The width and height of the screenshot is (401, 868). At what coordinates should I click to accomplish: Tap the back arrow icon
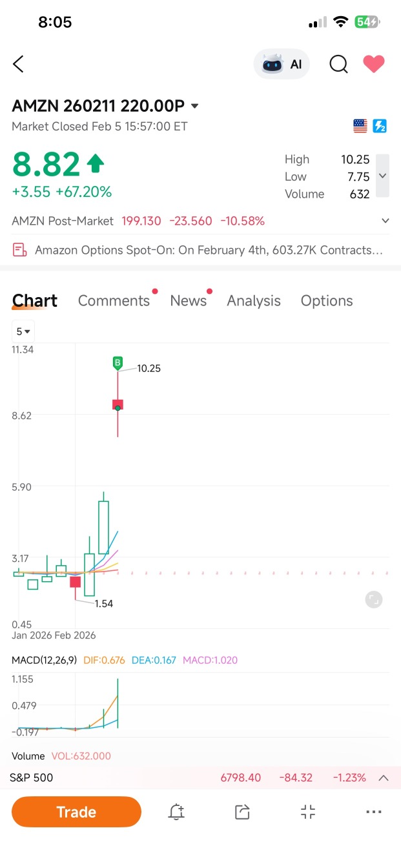pyautogui.click(x=18, y=64)
